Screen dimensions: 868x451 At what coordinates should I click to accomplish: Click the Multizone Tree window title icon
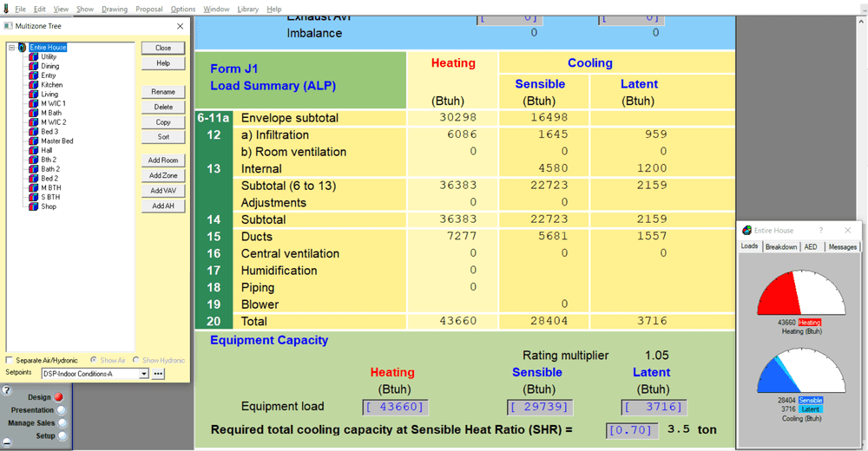pyautogui.click(x=9, y=26)
